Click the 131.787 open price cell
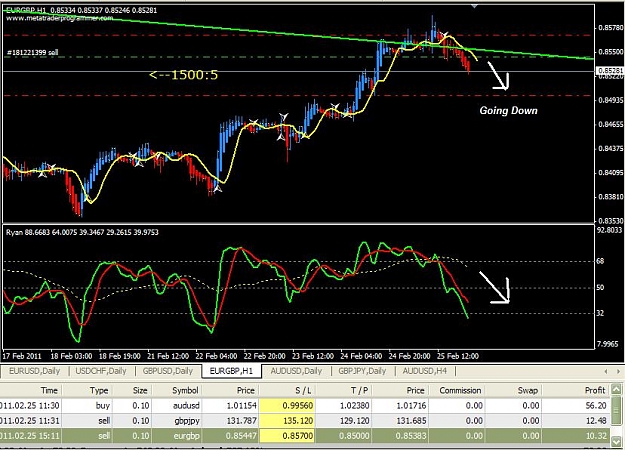This screenshot has height=450, width=625. click(230, 421)
